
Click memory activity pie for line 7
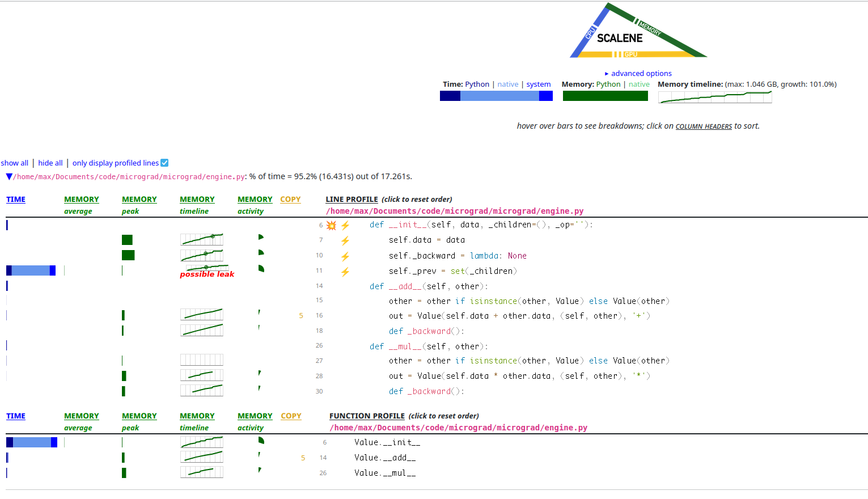click(261, 237)
